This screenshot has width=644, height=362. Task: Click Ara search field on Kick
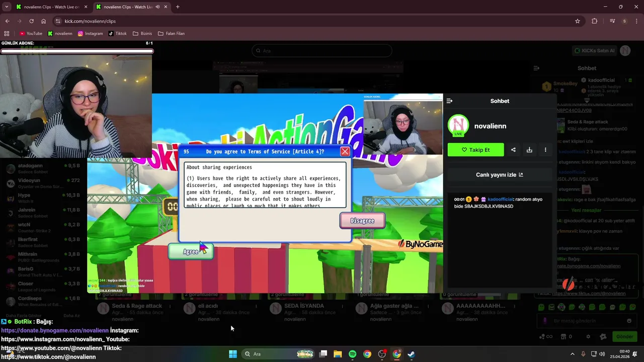(322, 51)
